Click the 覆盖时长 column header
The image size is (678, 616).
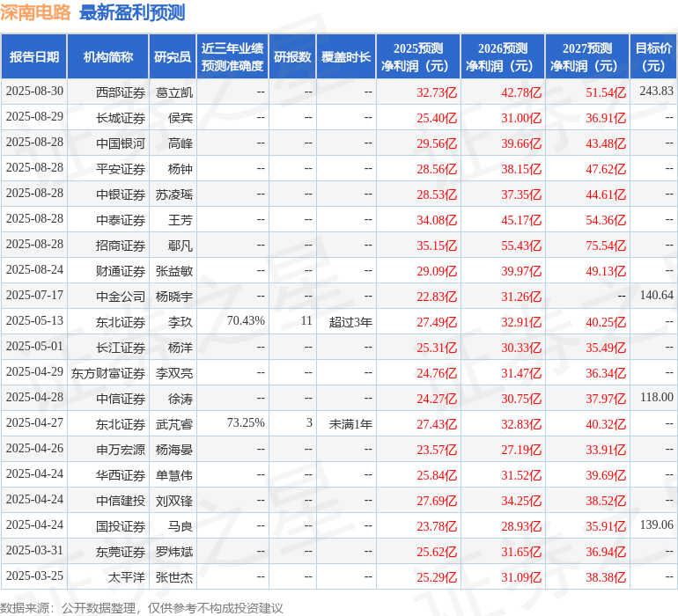point(345,57)
